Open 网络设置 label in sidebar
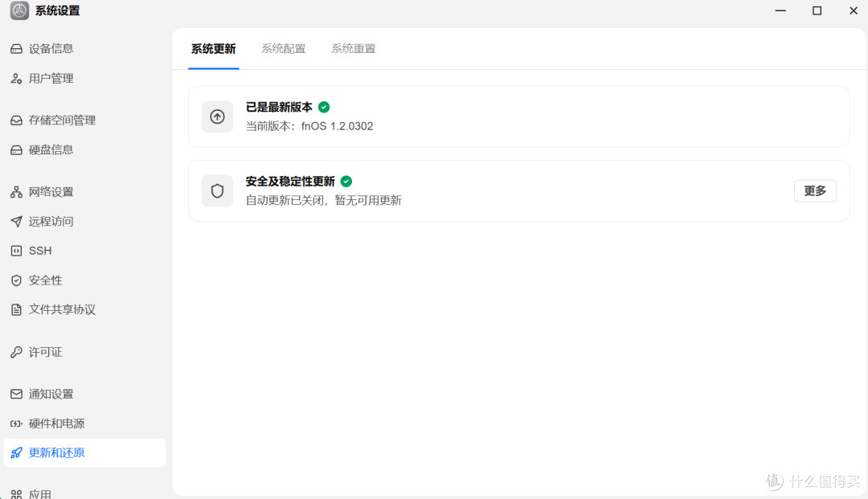The width and height of the screenshot is (868, 499). [51, 192]
